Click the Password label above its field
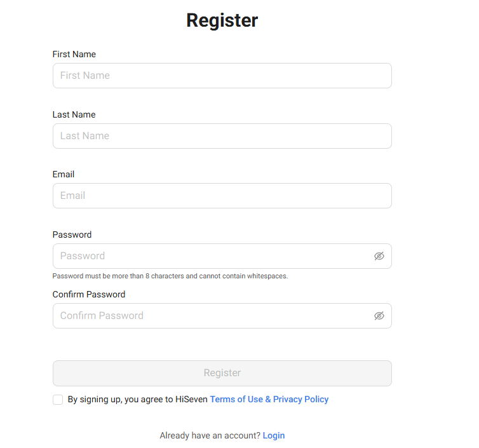This screenshot has height=448, width=479. 72,234
